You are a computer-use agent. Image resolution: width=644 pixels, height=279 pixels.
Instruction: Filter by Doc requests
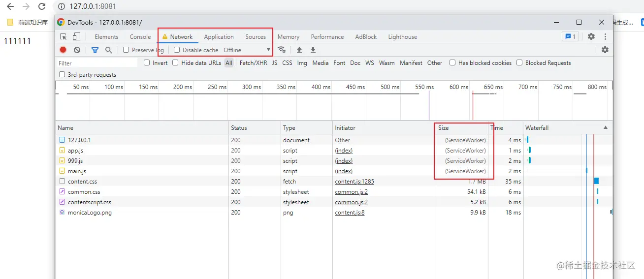(x=355, y=63)
